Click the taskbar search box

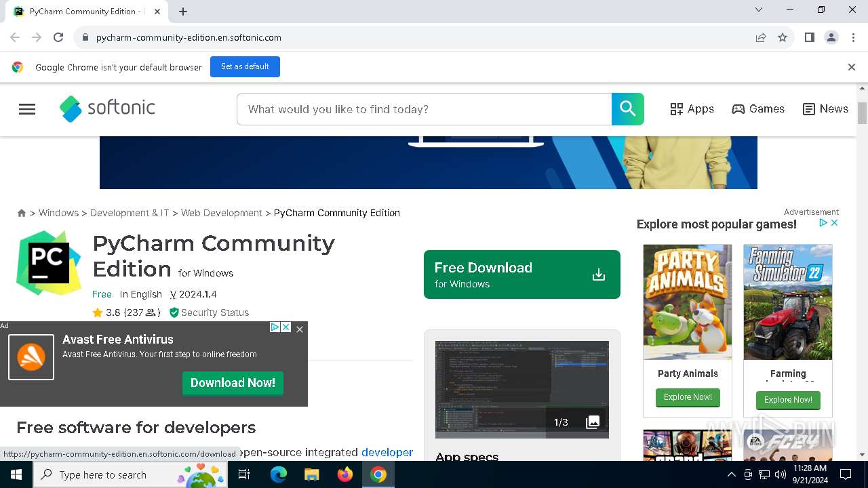click(x=131, y=474)
